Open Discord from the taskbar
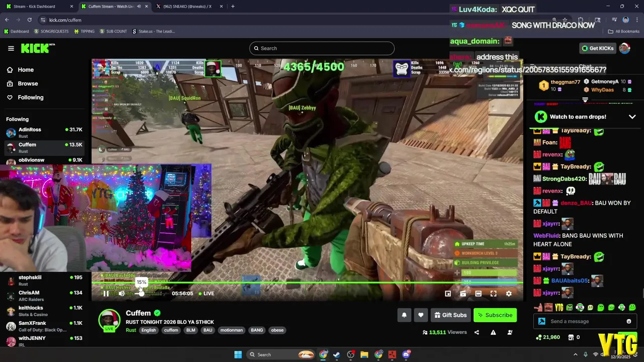The width and height of the screenshot is (644, 362). [x=407, y=354]
